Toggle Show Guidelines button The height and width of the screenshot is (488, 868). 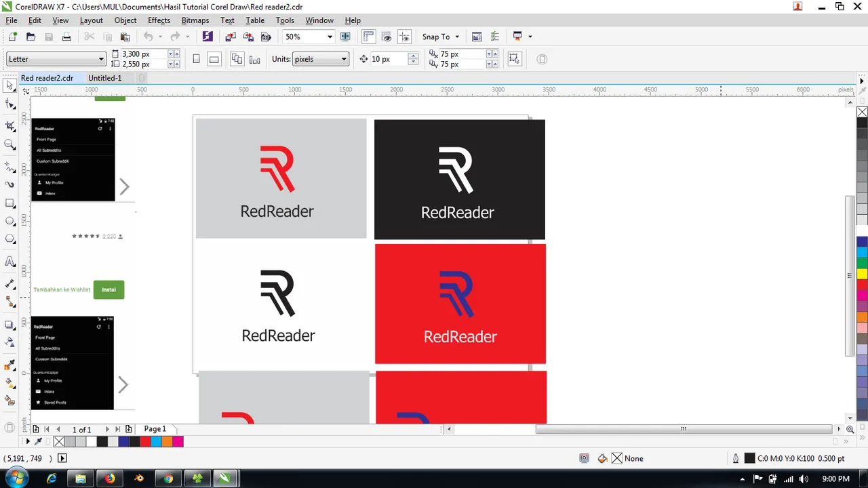(404, 37)
